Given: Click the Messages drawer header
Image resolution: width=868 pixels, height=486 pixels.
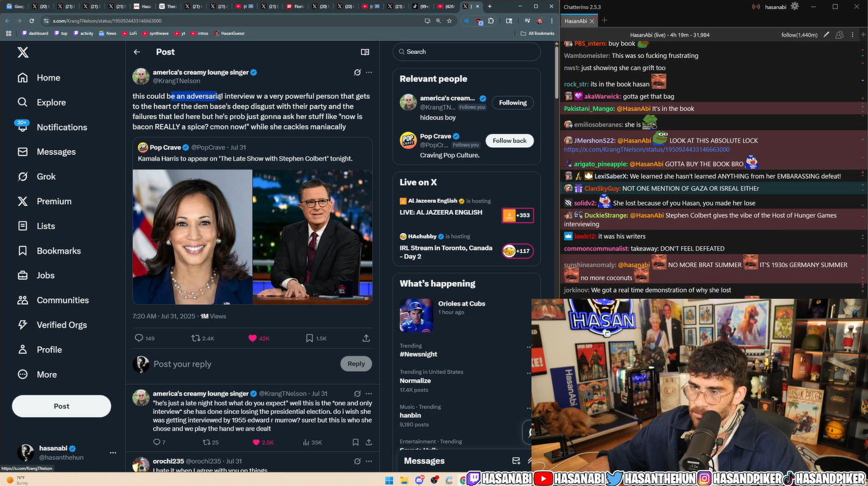Looking at the screenshot, I should (465, 461).
